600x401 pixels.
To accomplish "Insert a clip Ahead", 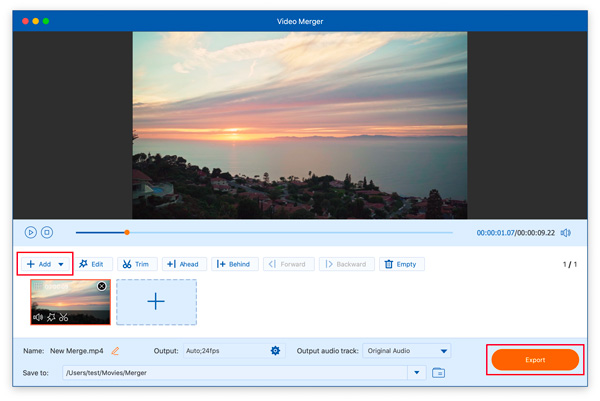I will point(184,264).
